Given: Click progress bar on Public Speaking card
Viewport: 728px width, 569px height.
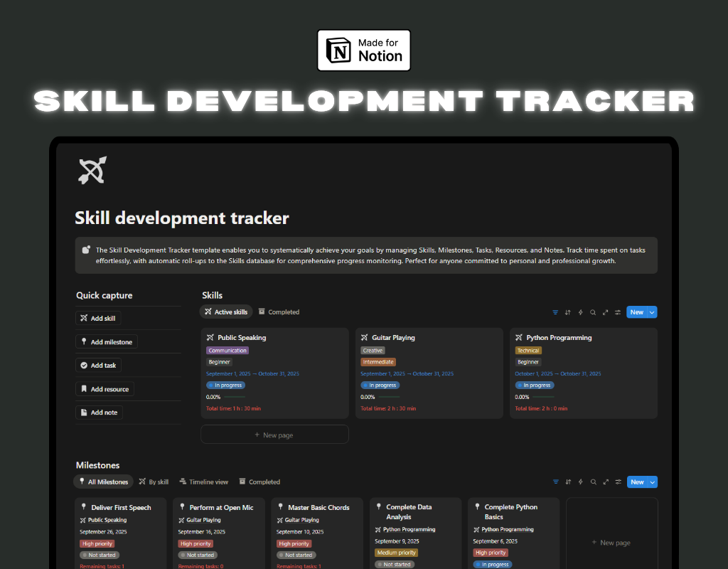Looking at the screenshot, I should (235, 397).
